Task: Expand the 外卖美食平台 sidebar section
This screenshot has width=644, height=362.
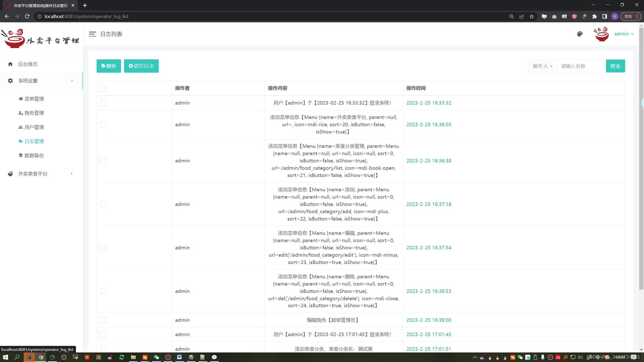Action: tap(33, 173)
